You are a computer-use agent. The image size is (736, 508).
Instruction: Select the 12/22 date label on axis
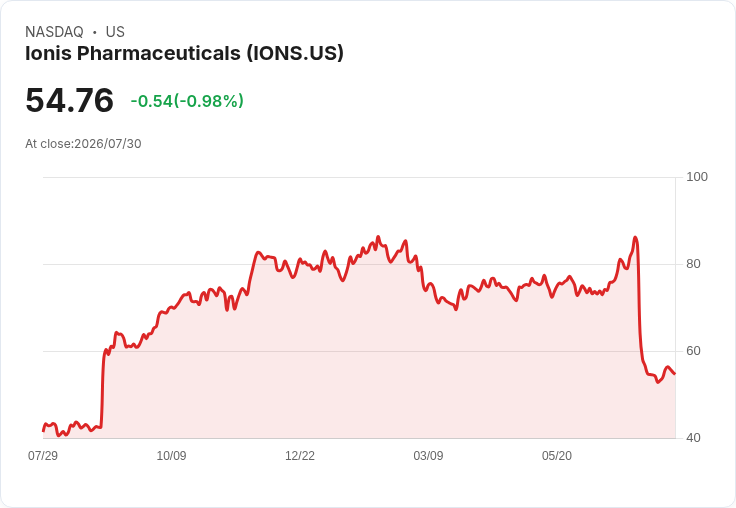[x=300, y=455]
